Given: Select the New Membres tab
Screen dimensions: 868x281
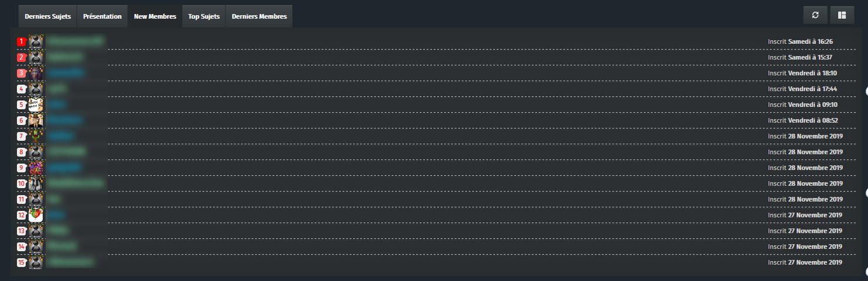Looking at the screenshot, I should [x=155, y=16].
